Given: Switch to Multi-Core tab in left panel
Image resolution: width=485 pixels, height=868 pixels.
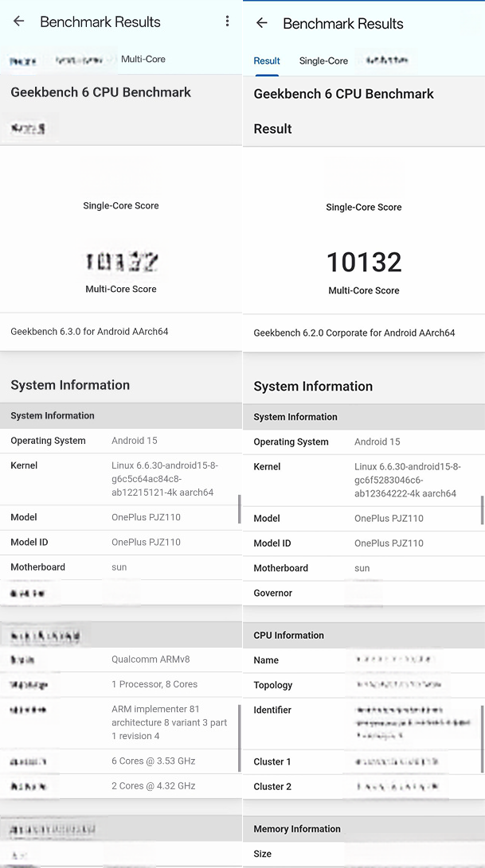Looking at the screenshot, I should pos(143,59).
